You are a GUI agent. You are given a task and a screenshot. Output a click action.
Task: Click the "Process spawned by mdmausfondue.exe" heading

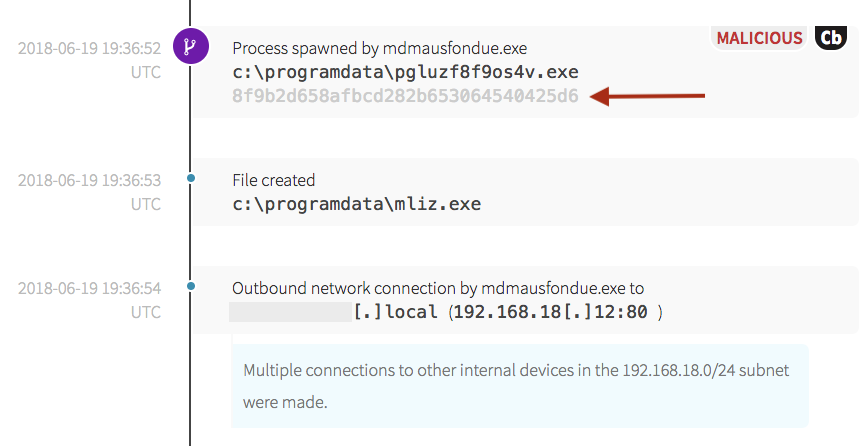(379, 48)
